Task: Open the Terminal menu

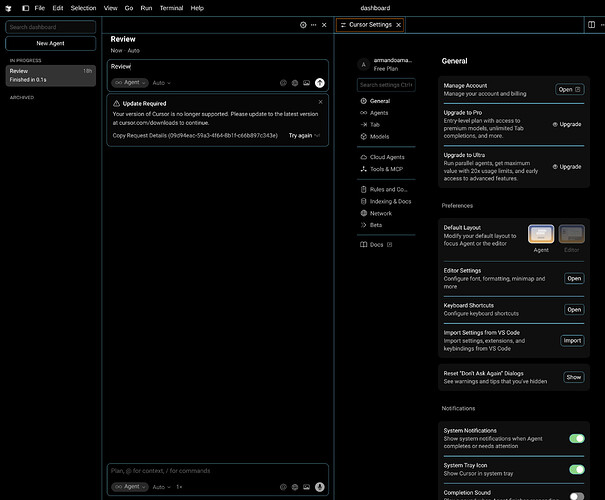Action: tap(171, 8)
